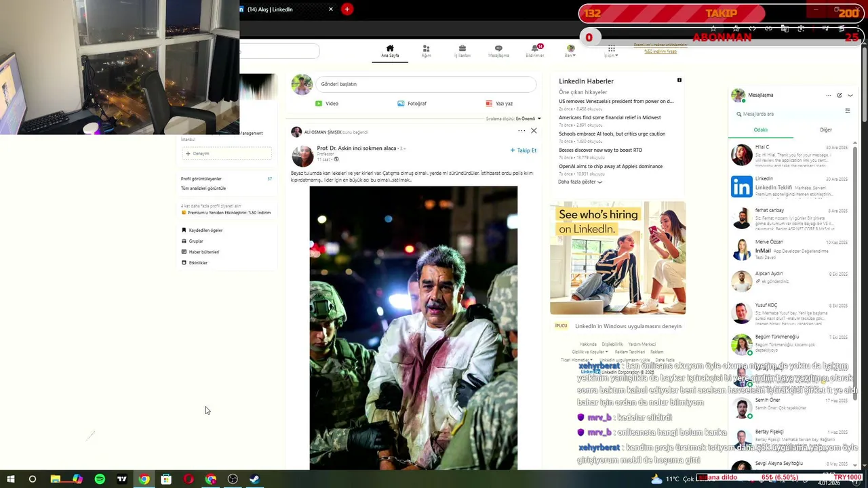
Task: Open Merve Özcan InMail conversation
Action: (x=791, y=249)
